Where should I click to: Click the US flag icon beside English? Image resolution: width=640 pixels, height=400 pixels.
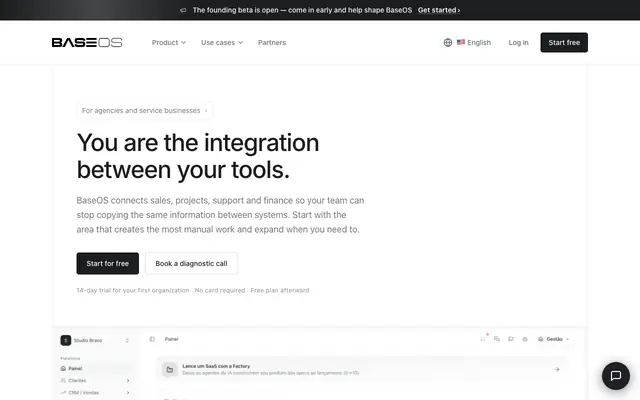pyautogui.click(x=461, y=42)
